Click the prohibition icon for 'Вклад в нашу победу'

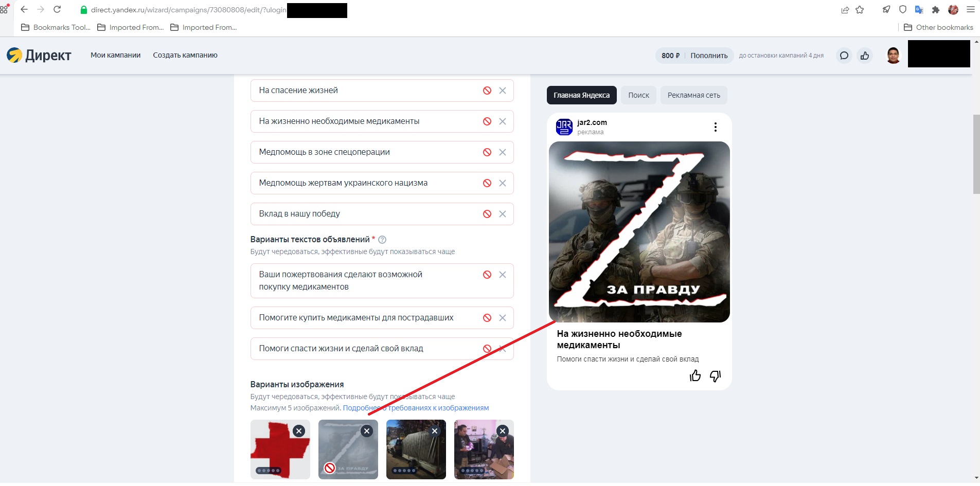tap(487, 214)
